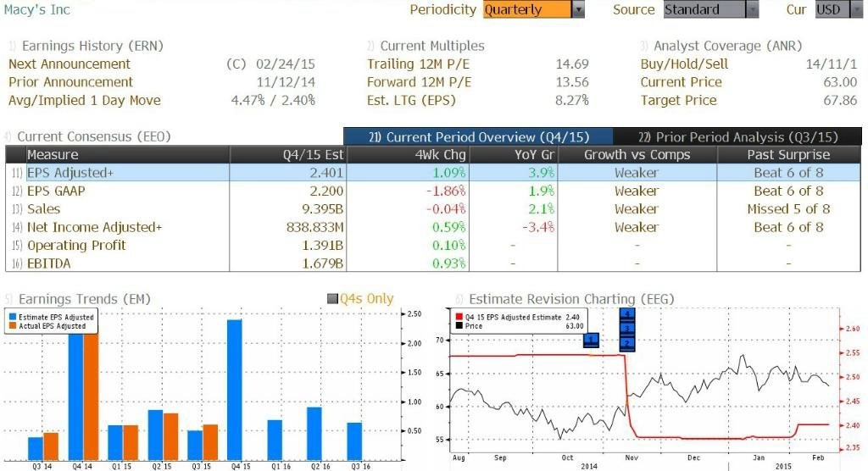Open the Source Standard dropdown

coord(711,9)
